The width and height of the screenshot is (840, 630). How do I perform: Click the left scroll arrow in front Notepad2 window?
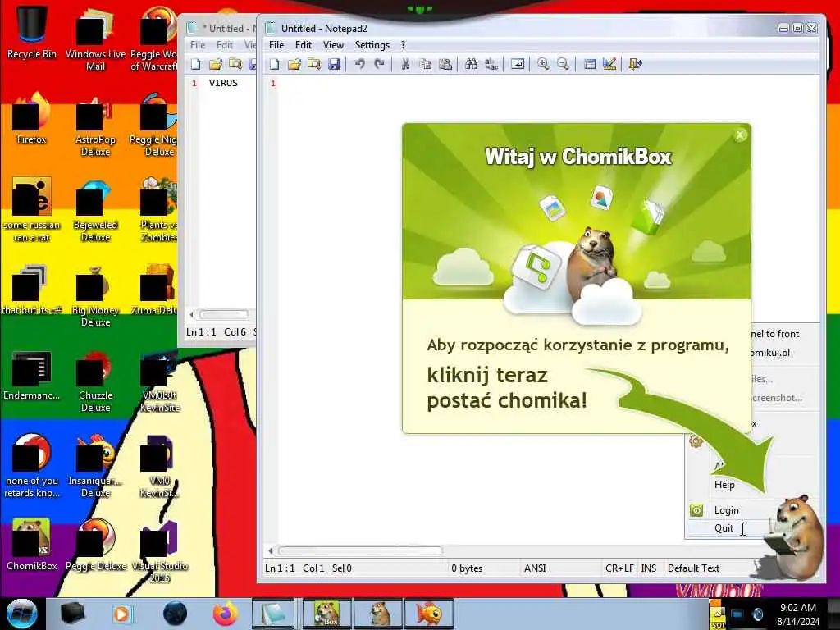(x=270, y=550)
